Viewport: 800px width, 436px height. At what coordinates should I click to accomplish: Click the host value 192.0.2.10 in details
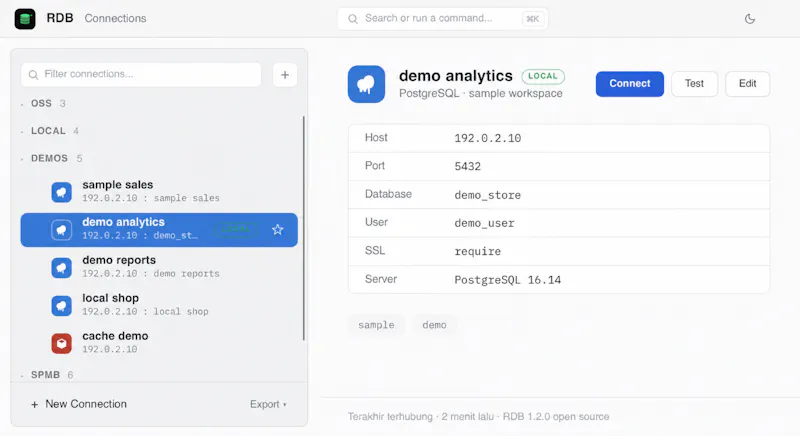point(488,138)
